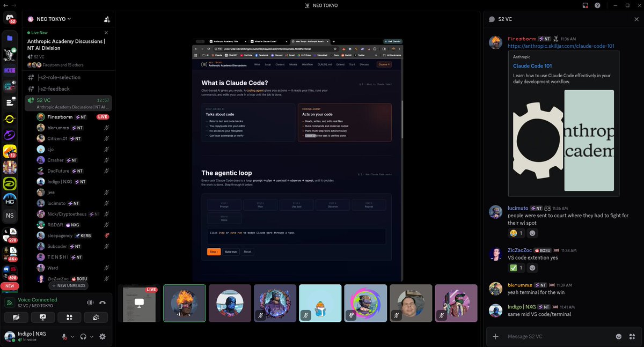This screenshot has width=644, height=347.
Task: Expand headphone output options chevron
Action: tap(91, 337)
